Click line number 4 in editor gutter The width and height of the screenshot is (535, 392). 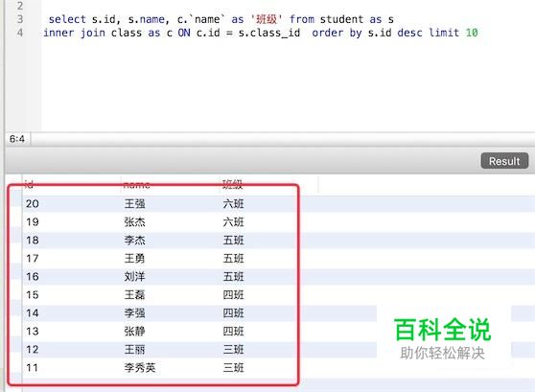[20, 33]
